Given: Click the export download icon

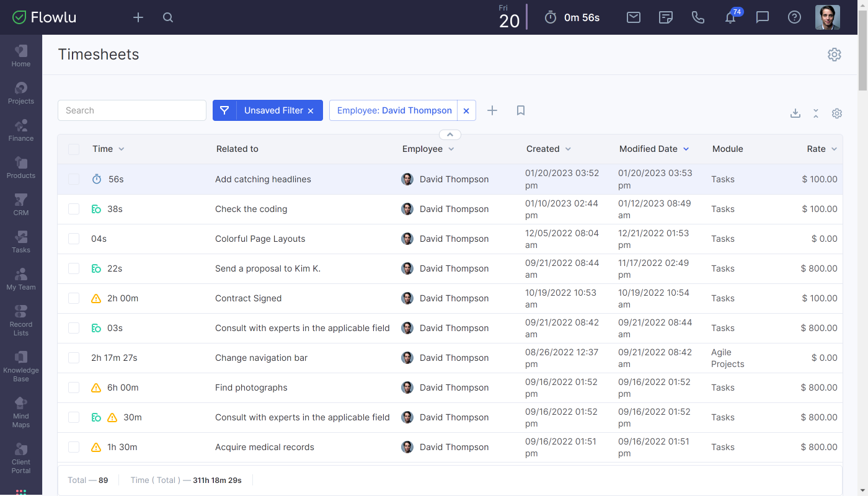Looking at the screenshot, I should (795, 113).
